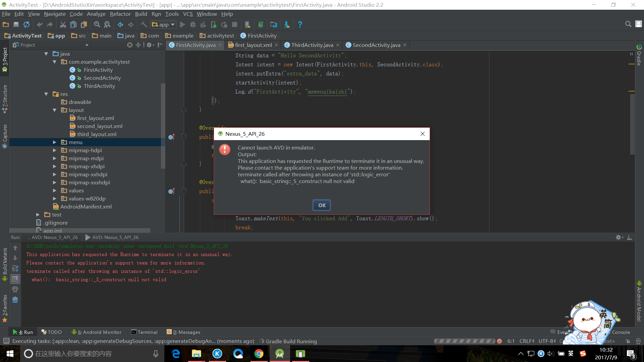Switch to ThirdActivity.java editor tab
This screenshot has height=362, width=644.
point(312,45)
